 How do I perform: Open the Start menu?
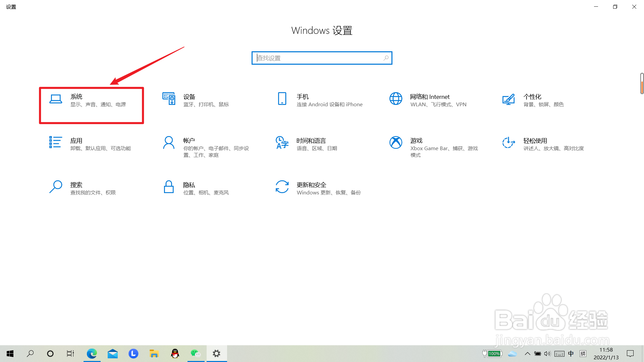[x=10, y=353]
